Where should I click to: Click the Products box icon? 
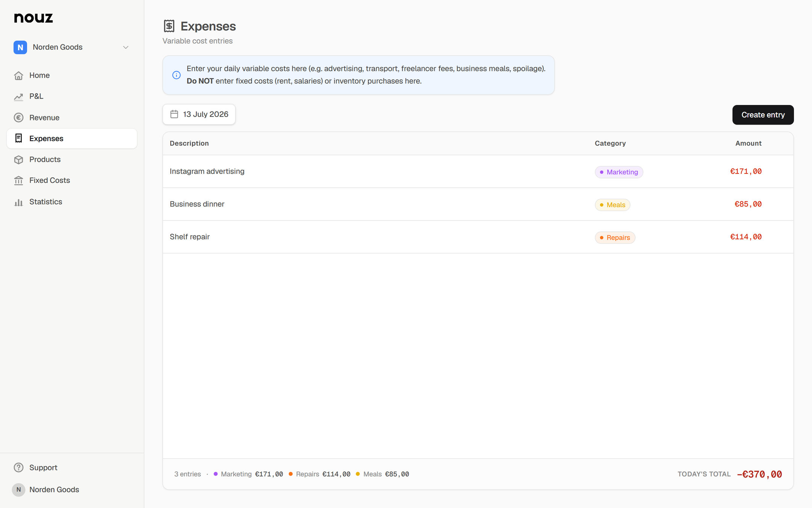coord(18,160)
